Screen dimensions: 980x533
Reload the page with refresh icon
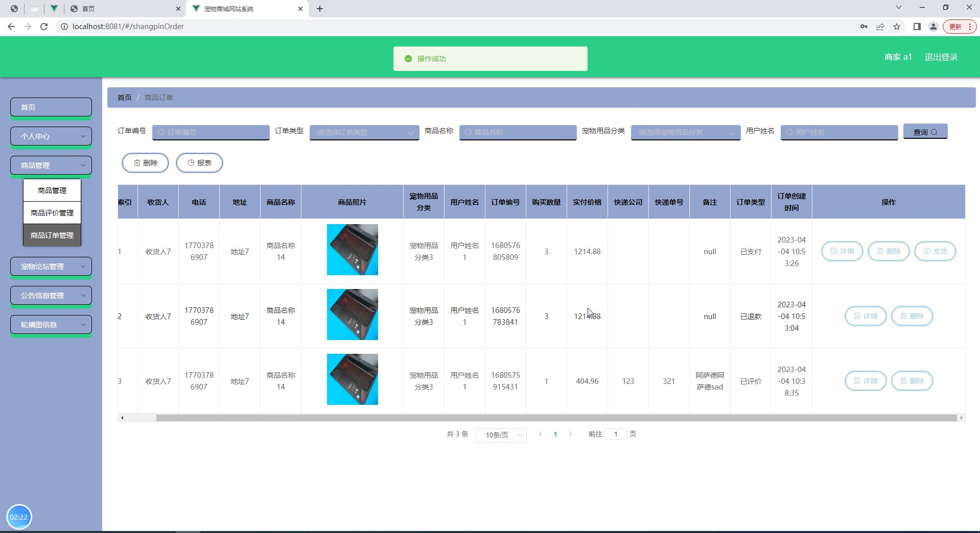[44, 27]
